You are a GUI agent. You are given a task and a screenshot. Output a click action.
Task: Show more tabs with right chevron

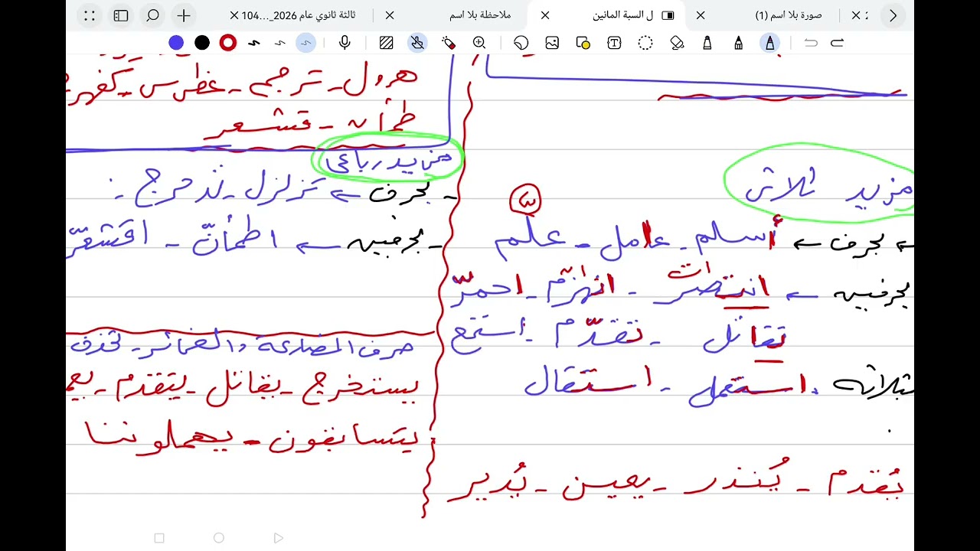(893, 15)
